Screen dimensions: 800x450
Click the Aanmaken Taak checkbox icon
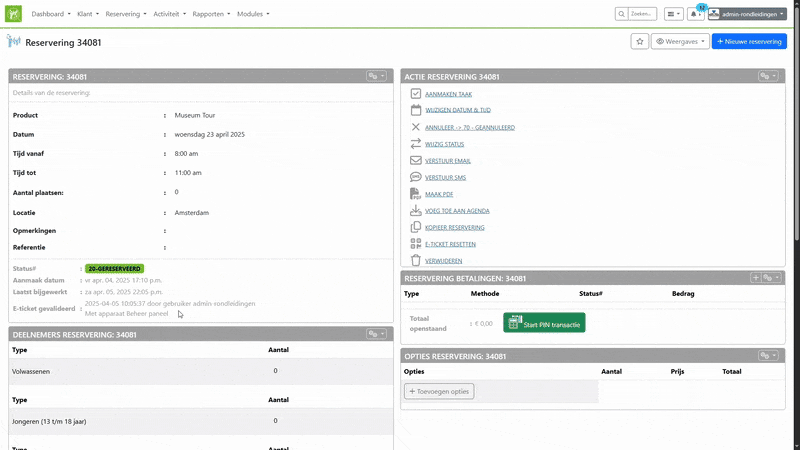click(416, 93)
